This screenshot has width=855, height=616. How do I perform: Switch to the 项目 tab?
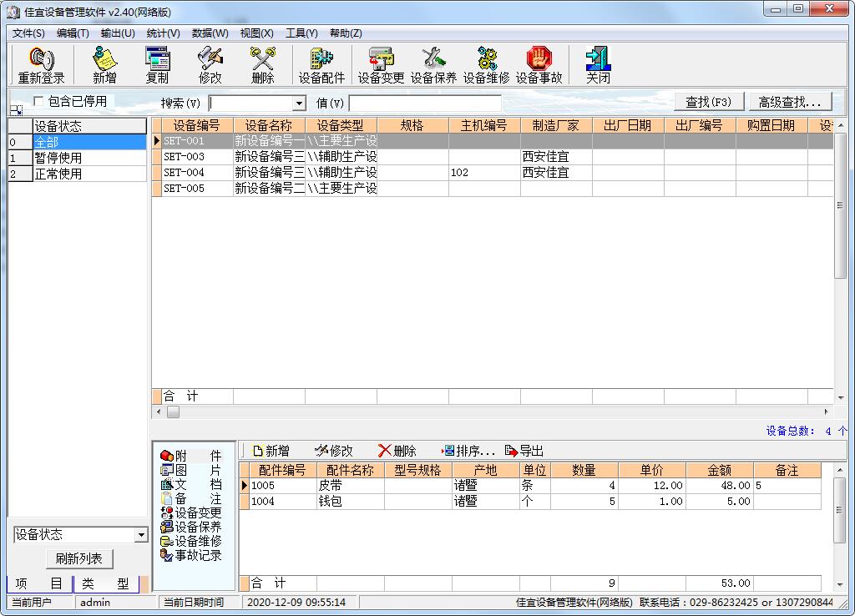(x=39, y=583)
